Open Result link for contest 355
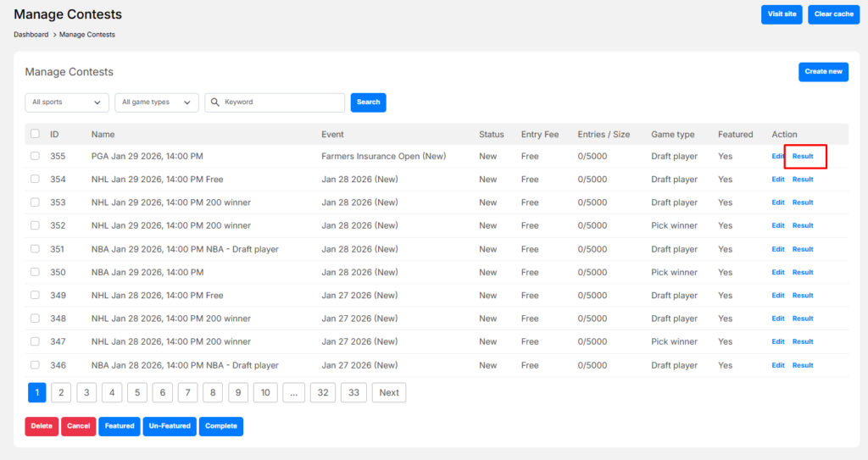868x460 pixels. click(803, 156)
